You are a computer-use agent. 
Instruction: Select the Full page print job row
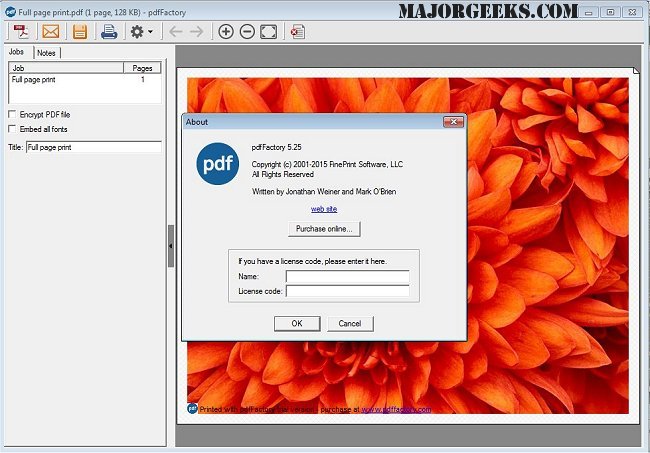[x=85, y=80]
